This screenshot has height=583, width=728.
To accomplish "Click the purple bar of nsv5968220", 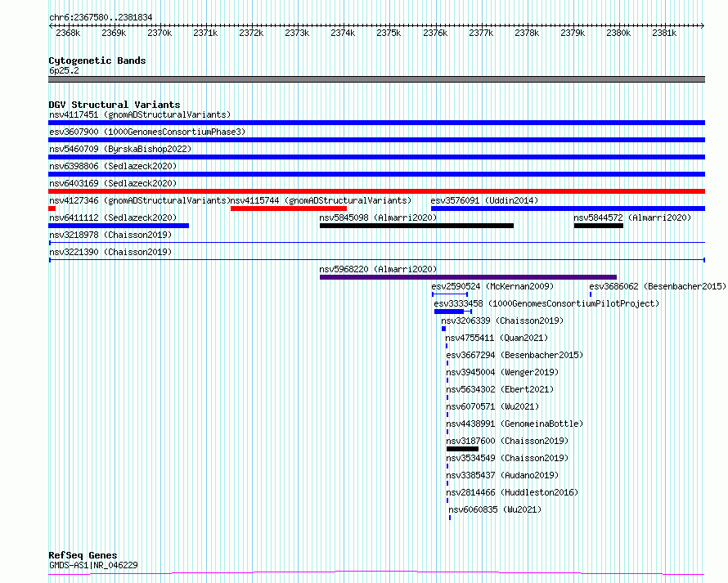I will 468,277.
